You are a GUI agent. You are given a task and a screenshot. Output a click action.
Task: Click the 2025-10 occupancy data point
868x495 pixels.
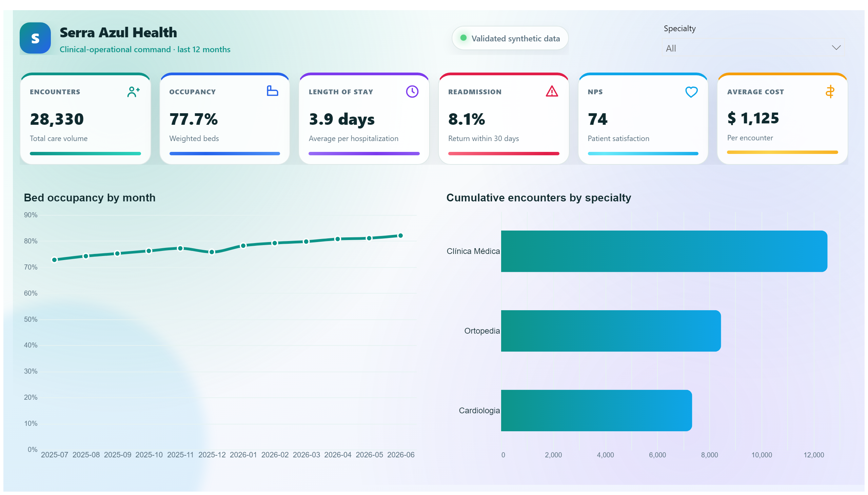click(x=149, y=251)
